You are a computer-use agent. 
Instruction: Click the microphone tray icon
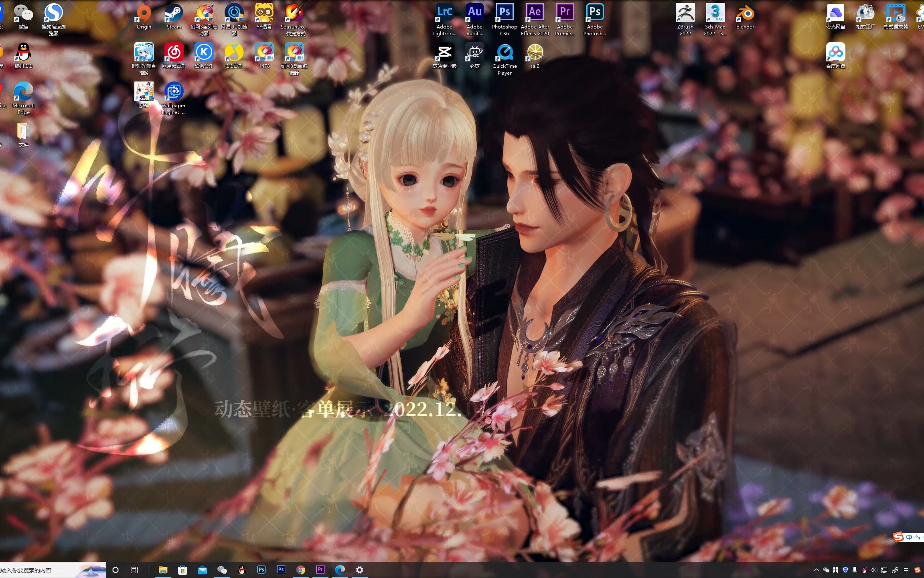tap(855, 570)
